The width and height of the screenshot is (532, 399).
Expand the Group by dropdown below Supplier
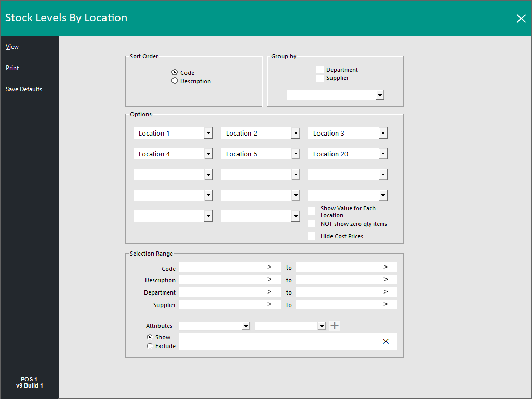(x=380, y=95)
